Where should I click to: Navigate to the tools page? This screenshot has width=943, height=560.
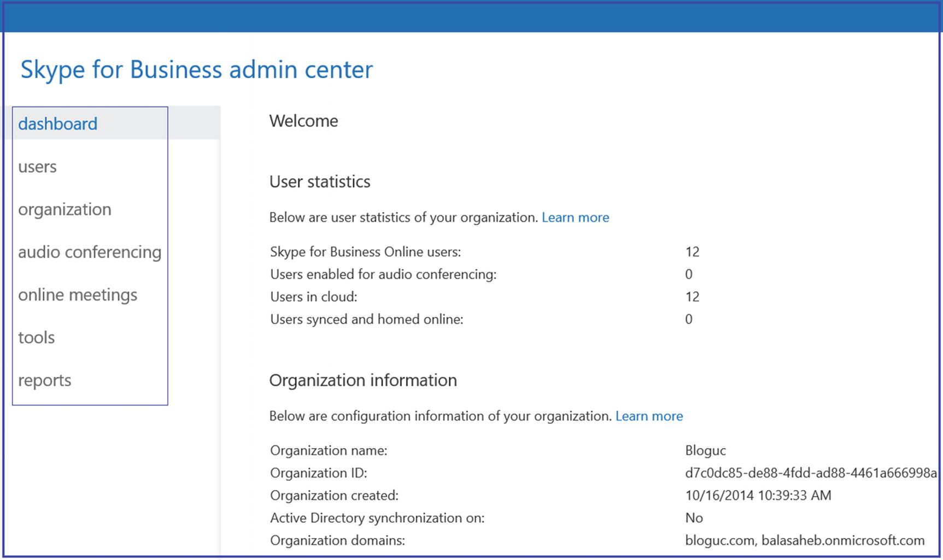click(x=36, y=338)
